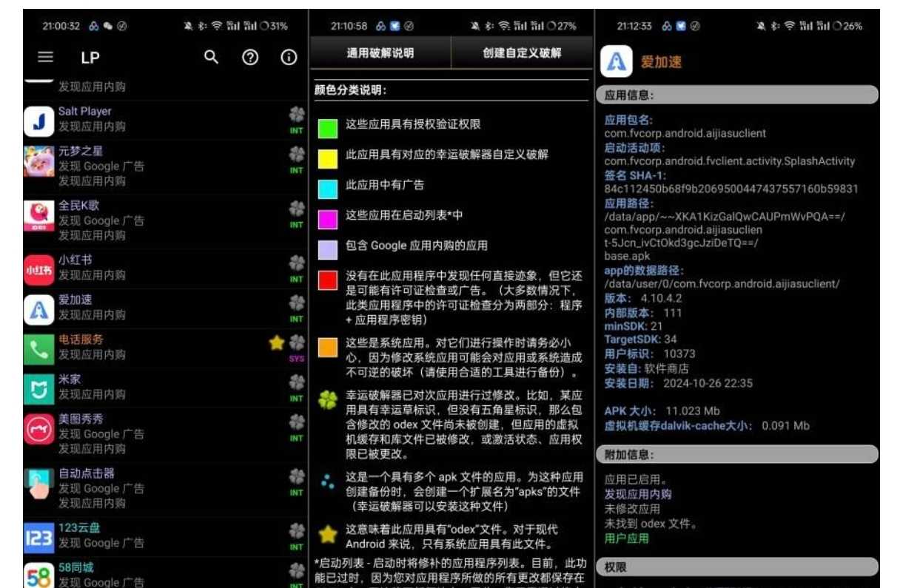Tap the 爱加速 logo in details header
This screenshot has width=903, height=588.
tap(616, 62)
